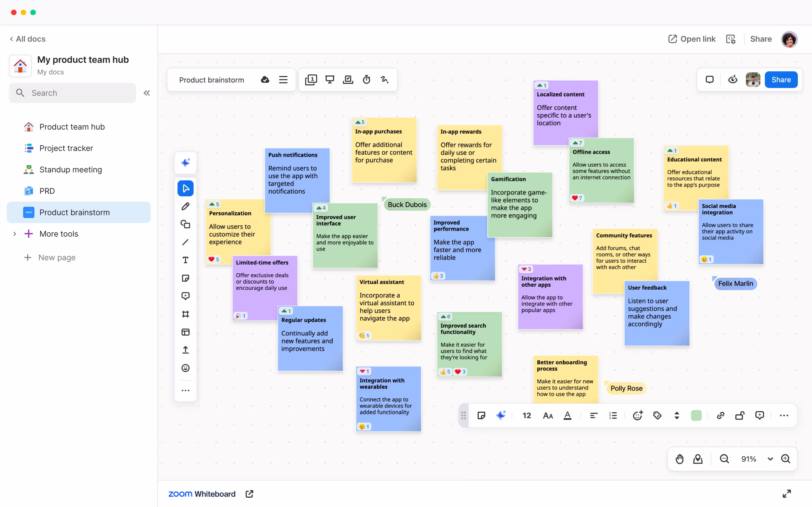812x507 pixels.
Task: Open the zoom percentage dropdown
Action: pos(770,459)
